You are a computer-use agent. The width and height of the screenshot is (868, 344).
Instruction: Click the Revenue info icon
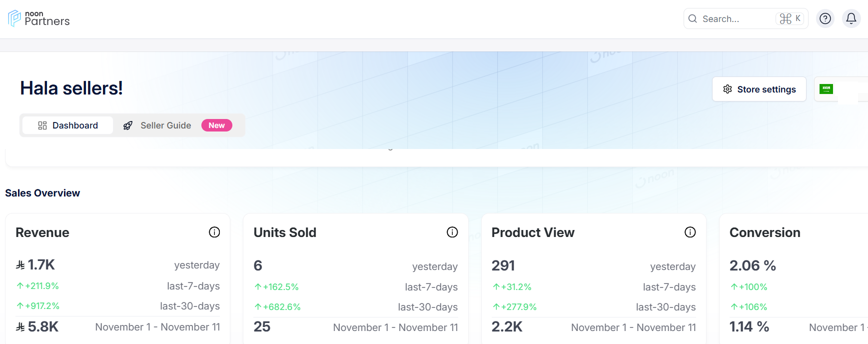pyautogui.click(x=214, y=232)
